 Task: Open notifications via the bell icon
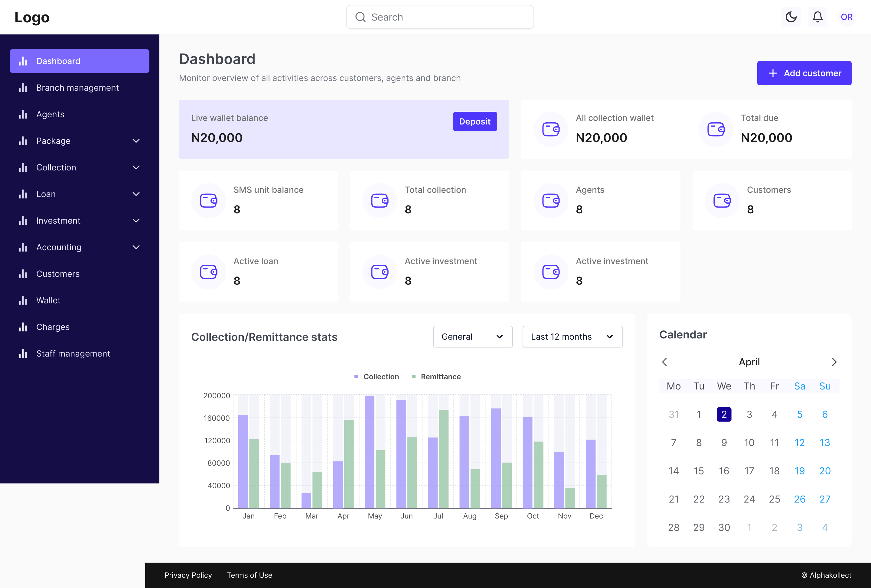click(x=817, y=17)
